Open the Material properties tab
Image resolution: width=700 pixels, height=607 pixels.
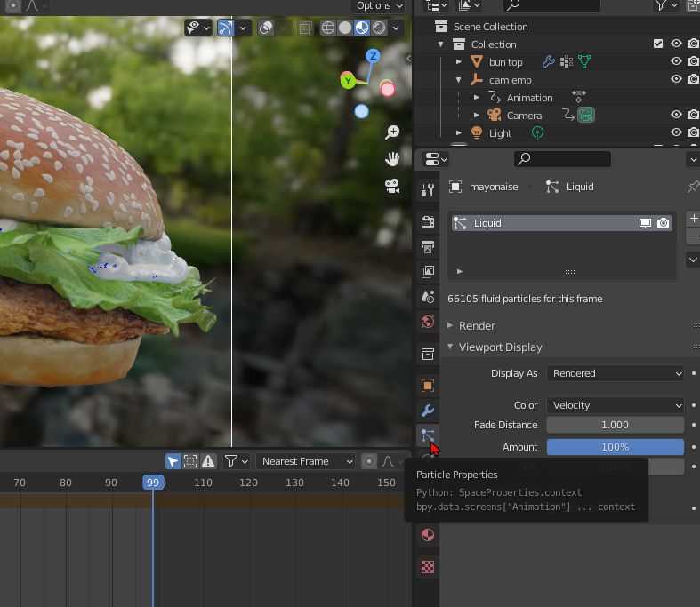[427, 535]
